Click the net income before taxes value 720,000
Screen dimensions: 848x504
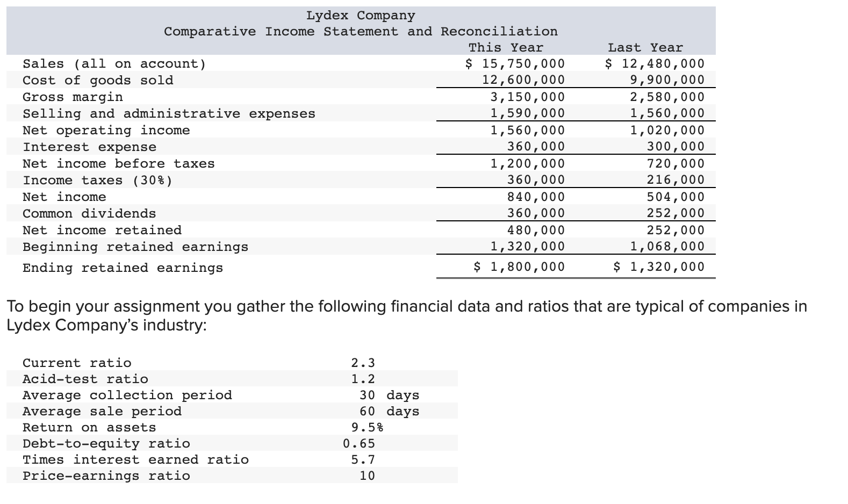[675, 163]
